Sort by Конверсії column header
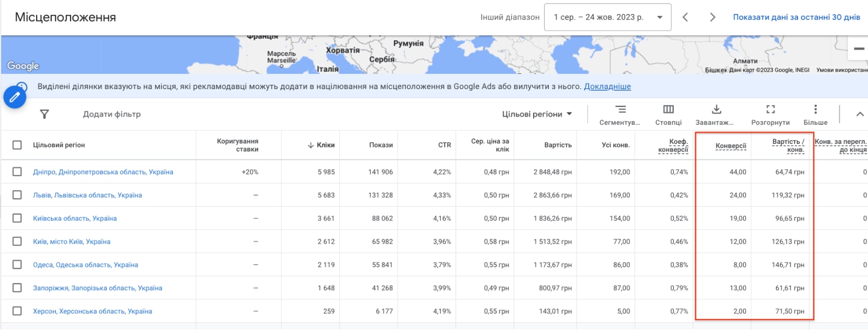This screenshot has width=868, height=330. [730, 146]
